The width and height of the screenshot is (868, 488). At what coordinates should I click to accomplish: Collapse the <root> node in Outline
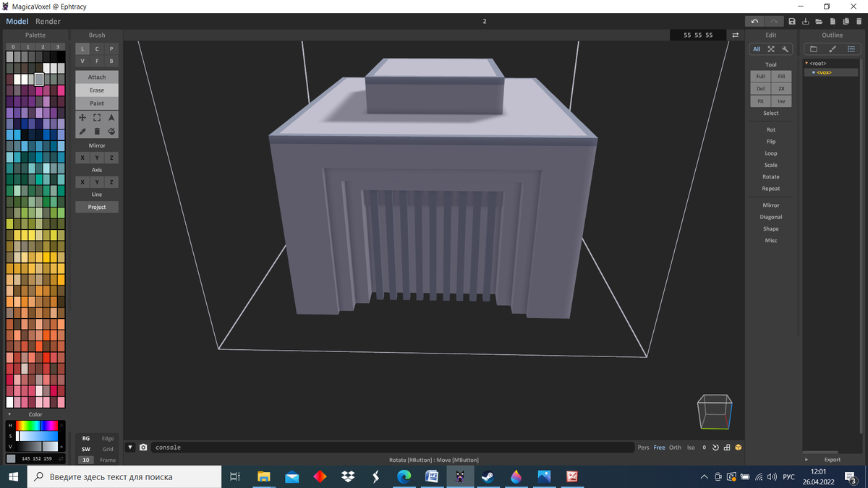[x=807, y=64]
